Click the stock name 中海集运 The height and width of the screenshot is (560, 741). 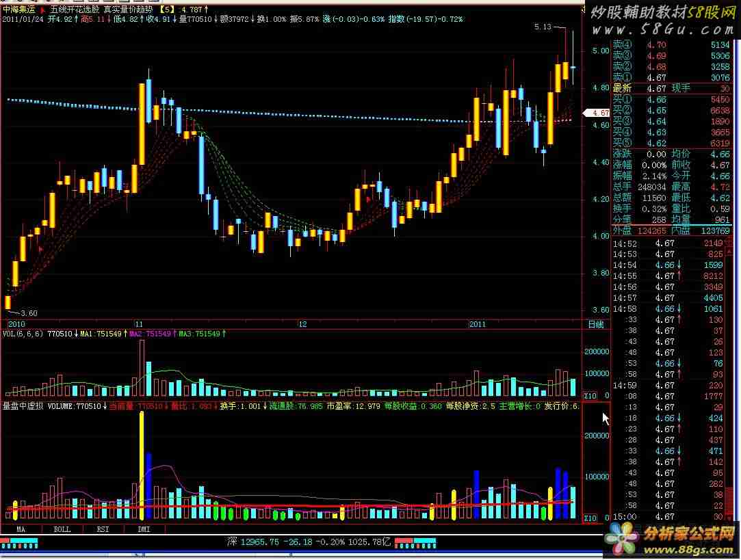[19, 10]
